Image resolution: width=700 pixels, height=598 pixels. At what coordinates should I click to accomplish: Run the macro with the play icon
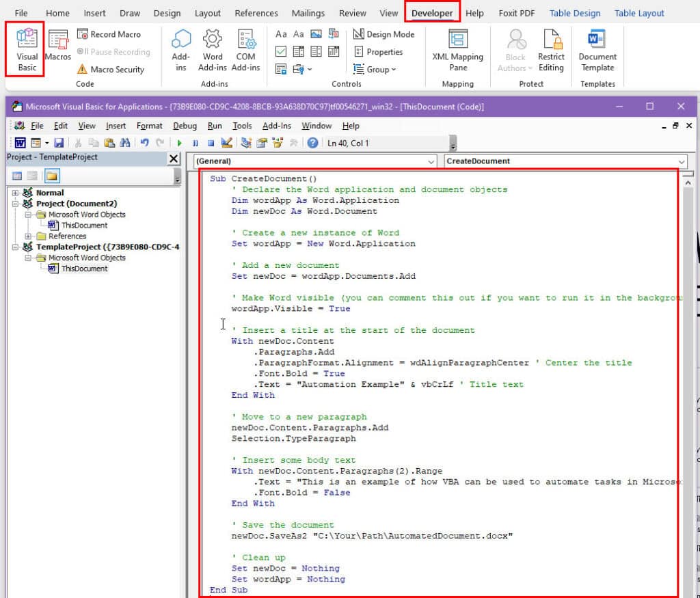pyautogui.click(x=180, y=143)
